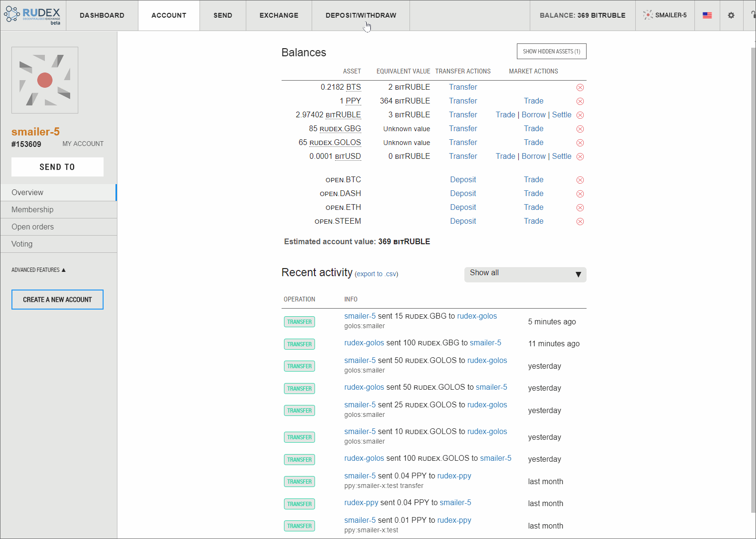
Task: Open settings gear icon
Action: [x=731, y=15]
